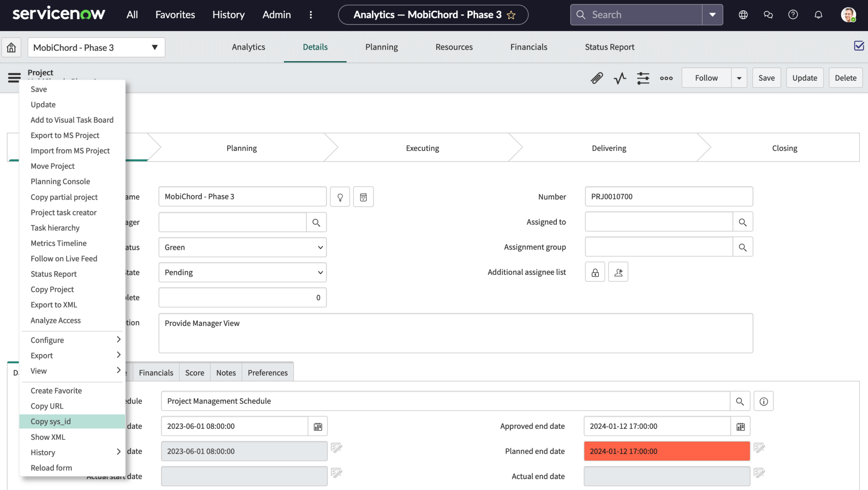
Task: Choose Add to Visual Task Board
Action: (72, 120)
